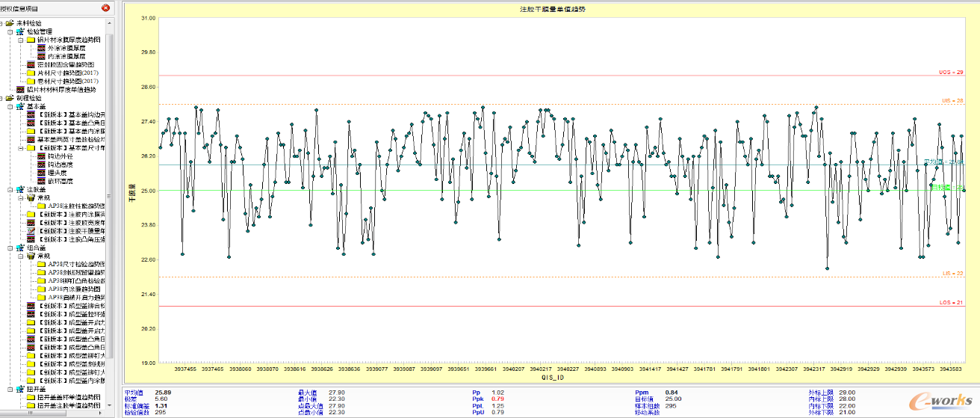Select the AP38启破开启力趋势 tree item
The image size is (980, 418).
76,297
